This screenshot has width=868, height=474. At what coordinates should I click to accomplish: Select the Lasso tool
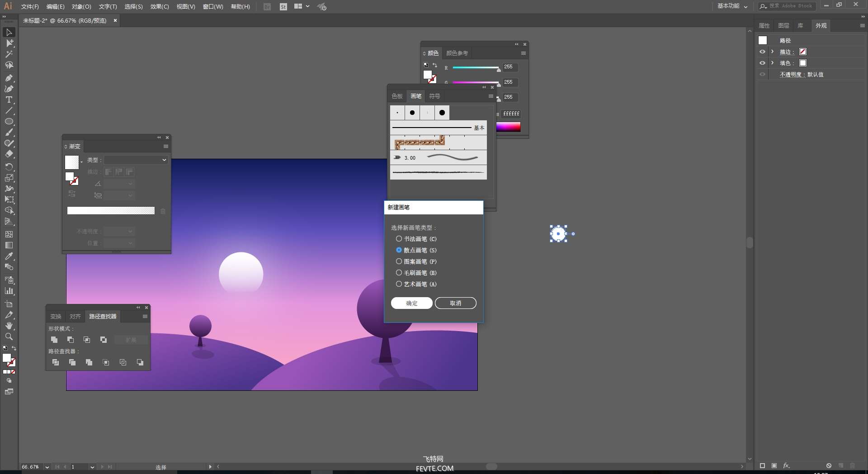coord(9,65)
